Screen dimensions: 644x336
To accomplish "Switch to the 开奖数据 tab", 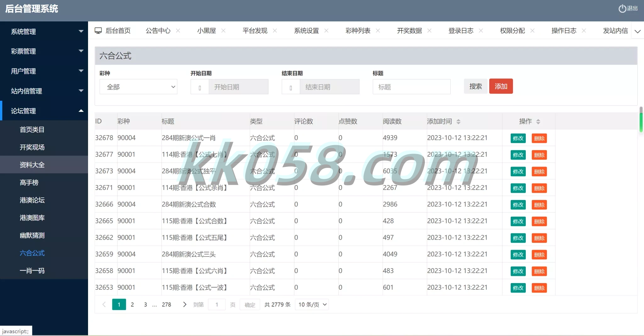I will (409, 31).
